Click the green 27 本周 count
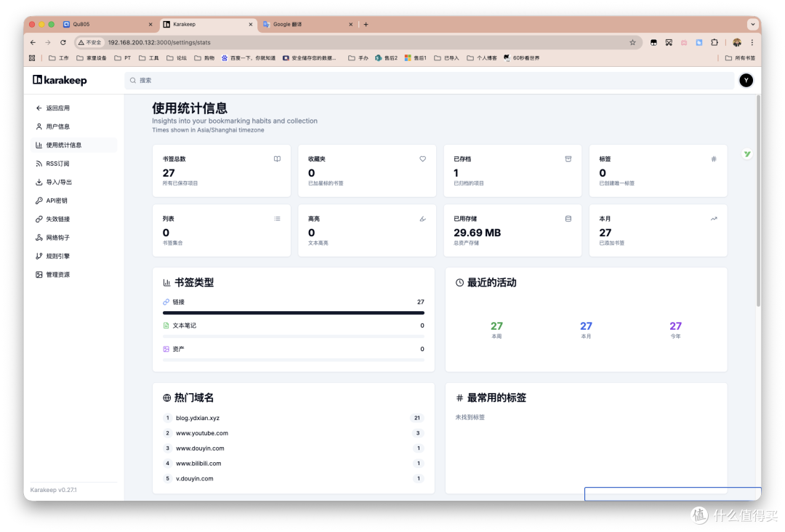785x532 pixels. pos(496,326)
